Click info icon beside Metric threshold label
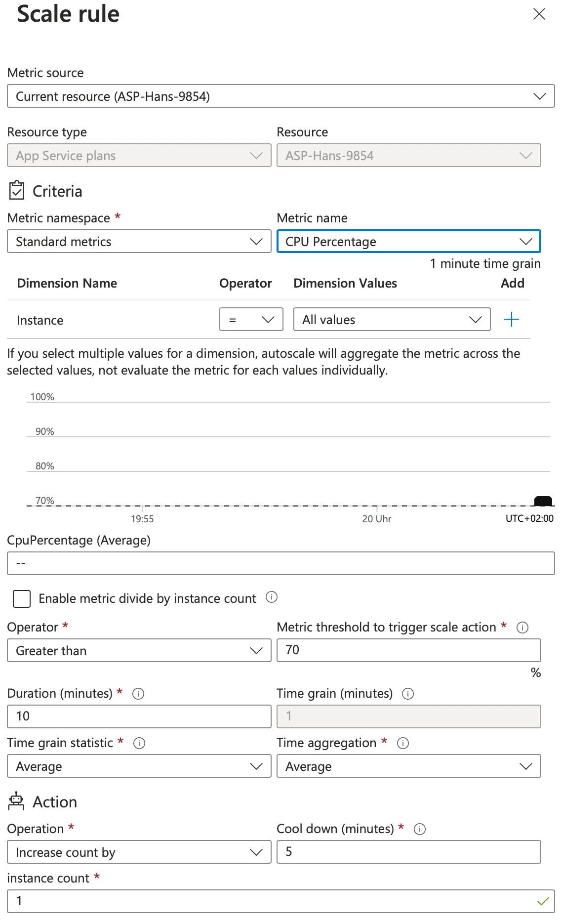 522,628
